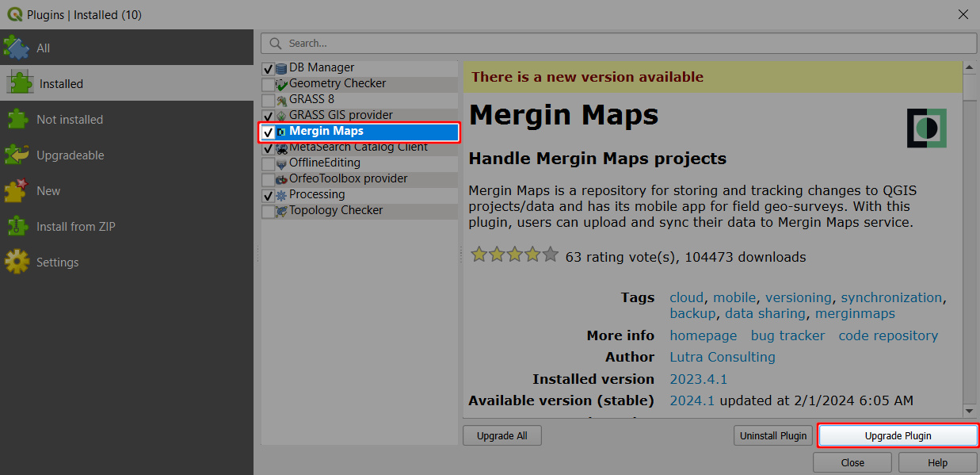Click the Mergin Maps list icon
Screen dimensions: 980x475
pyautogui.click(x=281, y=132)
